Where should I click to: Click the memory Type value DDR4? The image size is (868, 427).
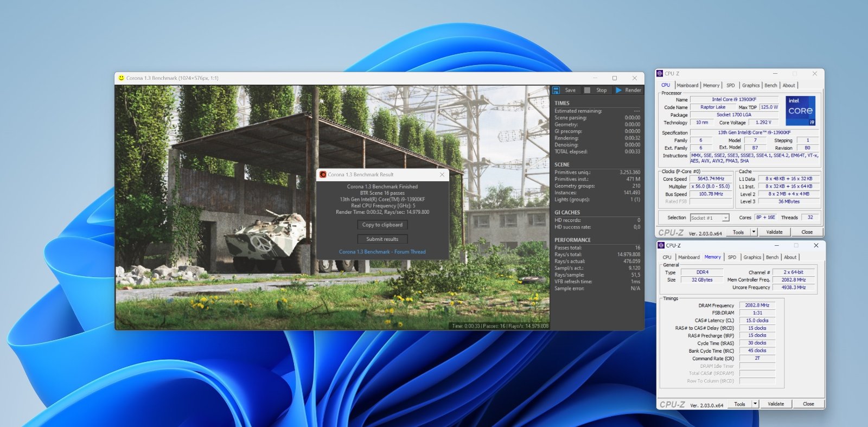(x=702, y=272)
